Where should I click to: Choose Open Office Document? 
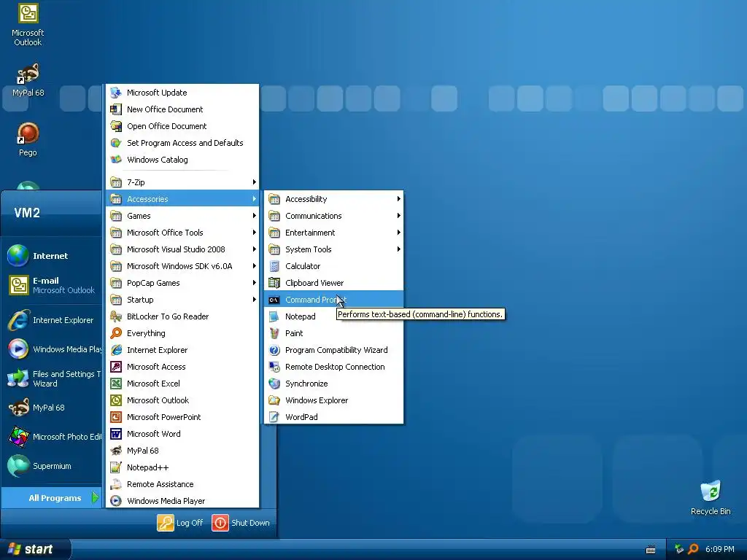pyautogui.click(x=182, y=126)
